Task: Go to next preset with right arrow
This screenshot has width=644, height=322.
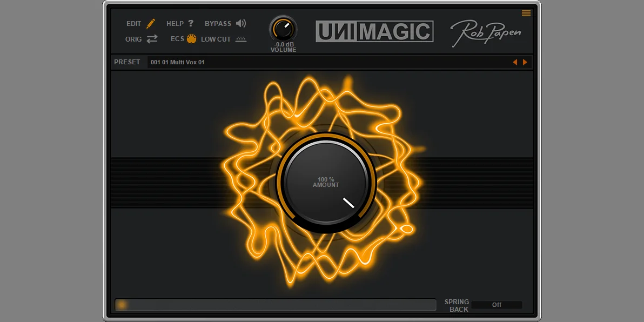Action: coord(525,62)
